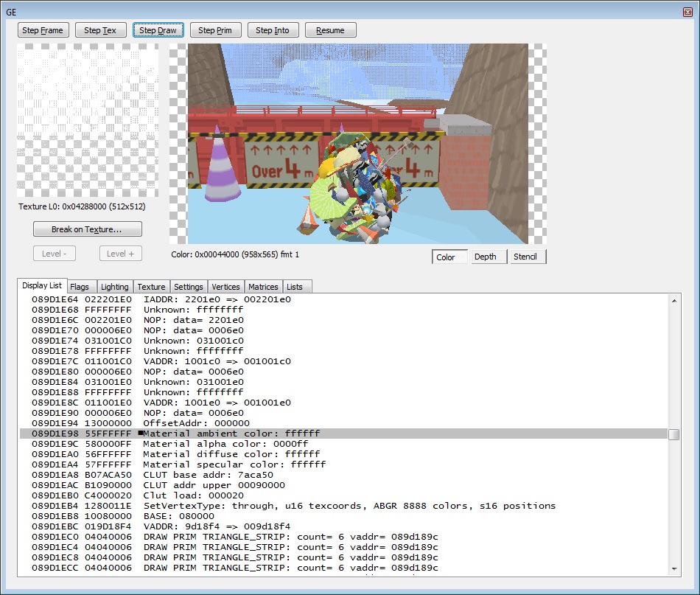700x595 pixels.
Task: Click the Step Frame button
Action: click(43, 30)
